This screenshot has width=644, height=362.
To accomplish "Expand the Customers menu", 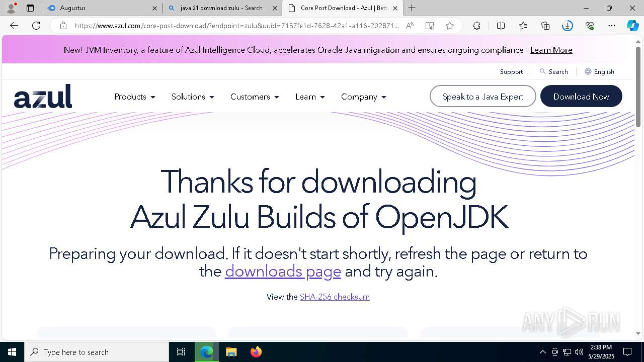I will [x=255, y=97].
